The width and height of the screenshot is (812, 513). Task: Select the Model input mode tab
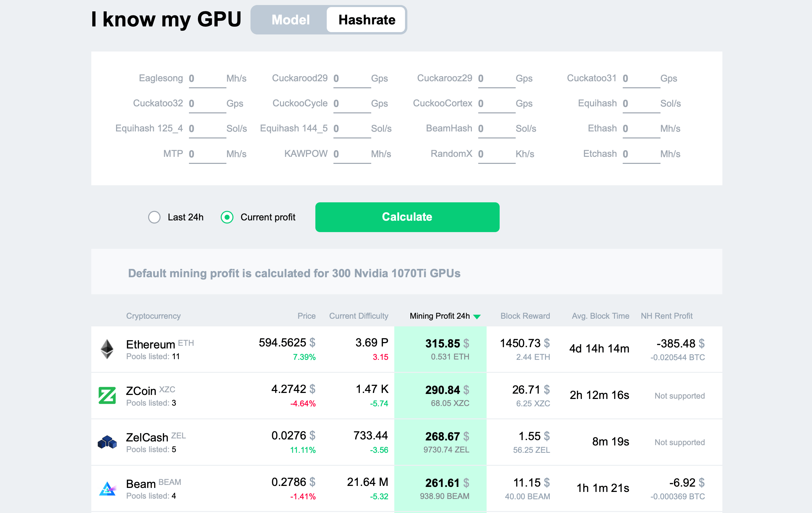pos(290,19)
